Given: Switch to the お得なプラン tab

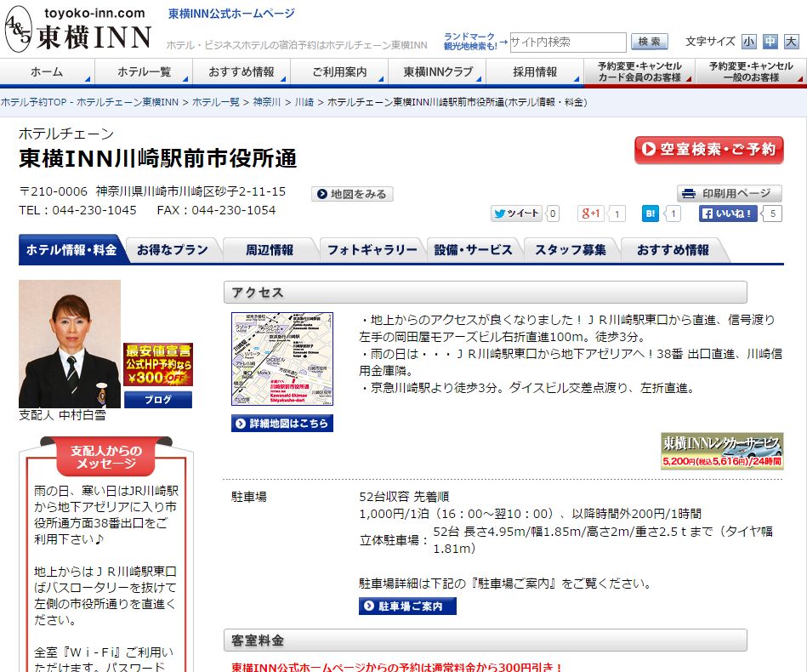Looking at the screenshot, I should pyautogui.click(x=173, y=250).
